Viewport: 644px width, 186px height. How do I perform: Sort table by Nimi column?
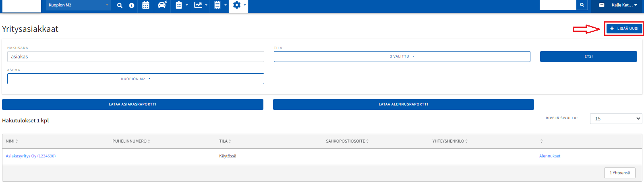click(x=12, y=141)
